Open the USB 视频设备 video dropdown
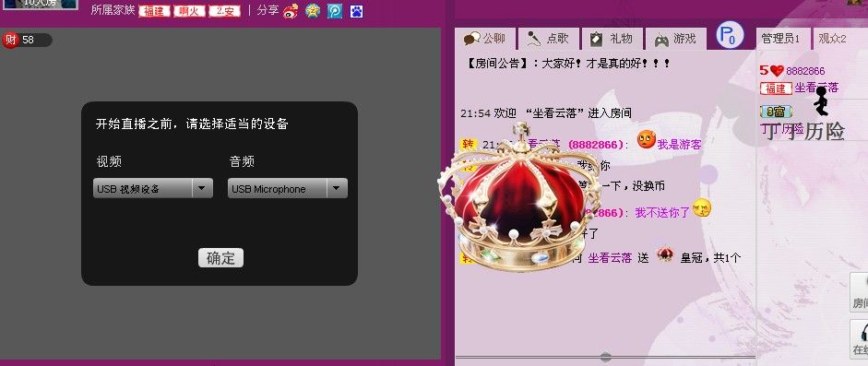The height and width of the screenshot is (366, 868). tap(153, 188)
